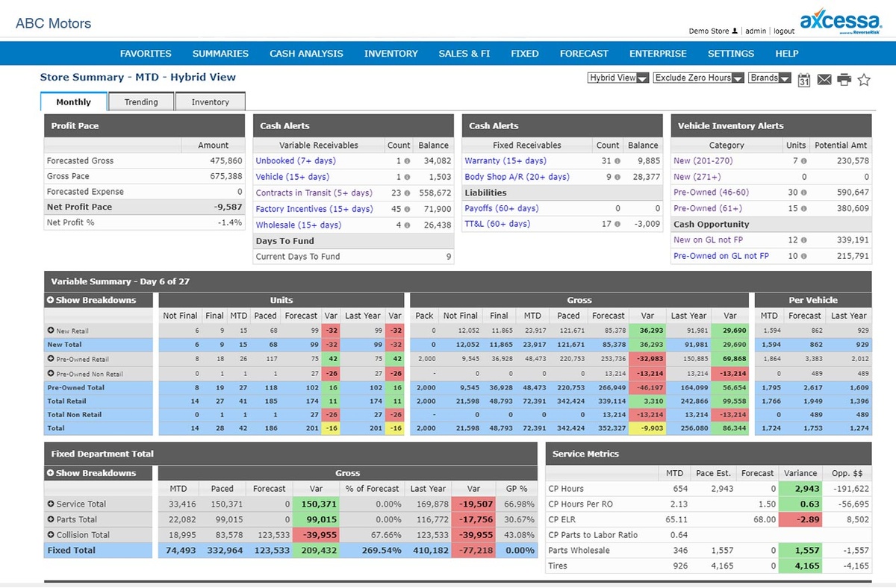896x588 pixels.
Task: Expand the Collision Total row
Action: (51, 535)
